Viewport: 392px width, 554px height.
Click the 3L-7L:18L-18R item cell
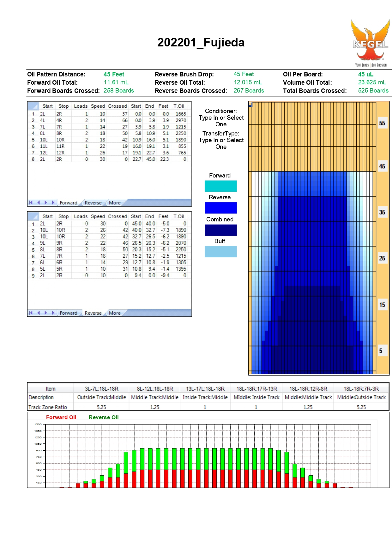point(101,389)
